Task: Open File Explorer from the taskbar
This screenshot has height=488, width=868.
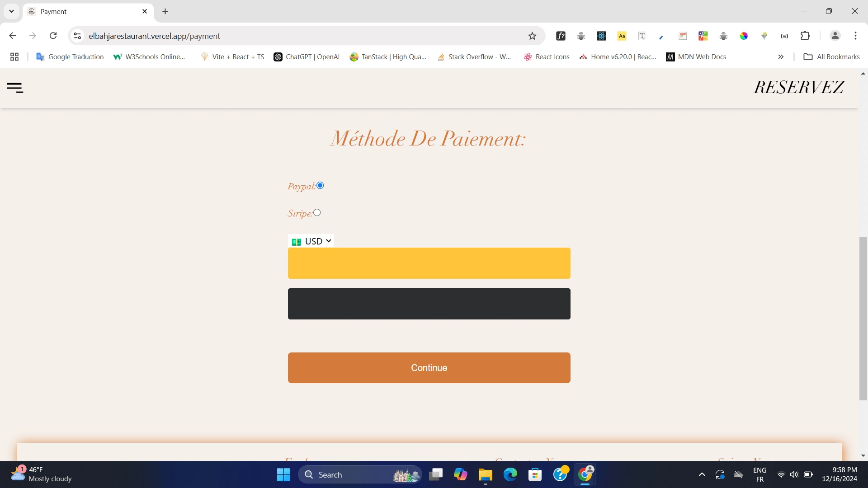Action: pyautogui.click(x=485, y=475)
